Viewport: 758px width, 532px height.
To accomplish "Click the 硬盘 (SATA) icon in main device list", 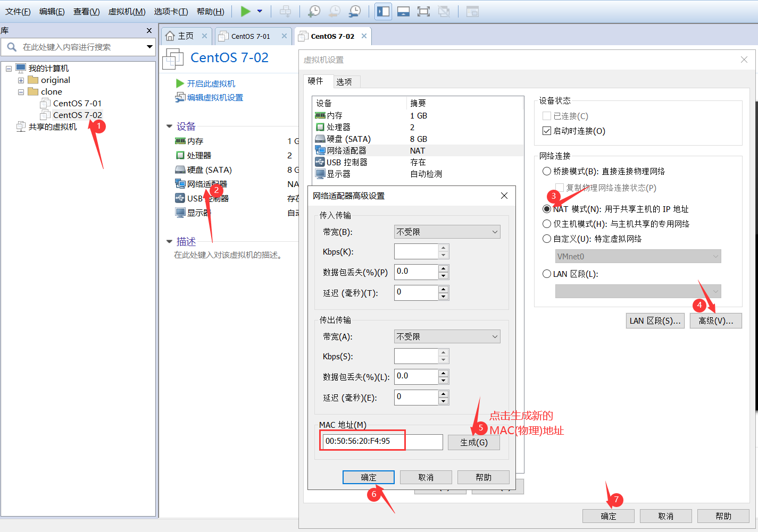I will (x=180, y=170).
